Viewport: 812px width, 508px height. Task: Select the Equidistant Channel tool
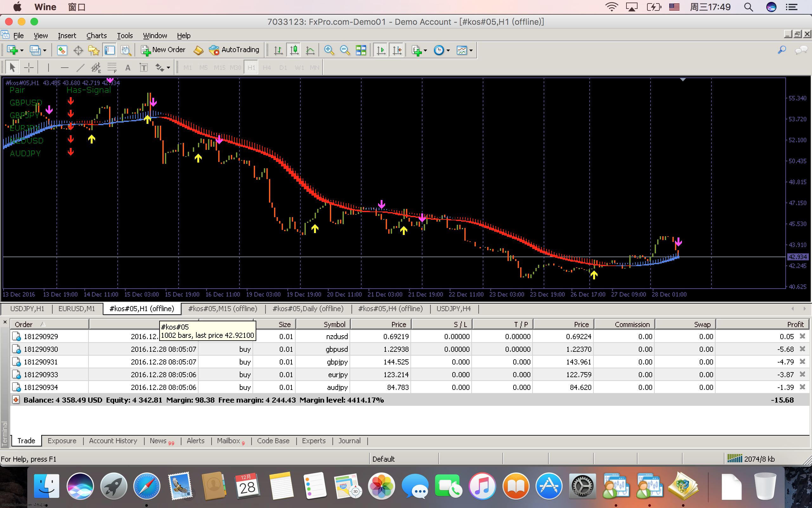point(96,68)
